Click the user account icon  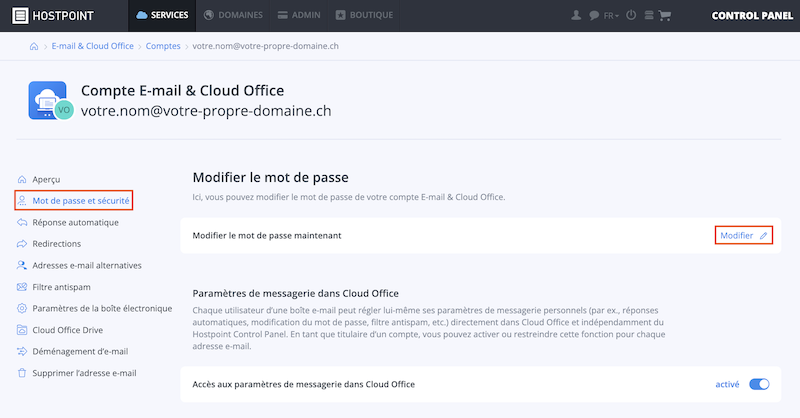(x=576, y=15)
